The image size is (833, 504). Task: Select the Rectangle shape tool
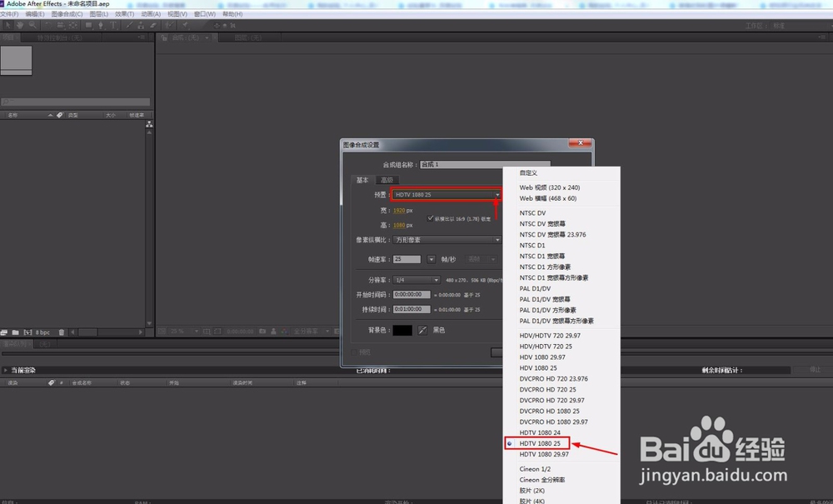89,25
